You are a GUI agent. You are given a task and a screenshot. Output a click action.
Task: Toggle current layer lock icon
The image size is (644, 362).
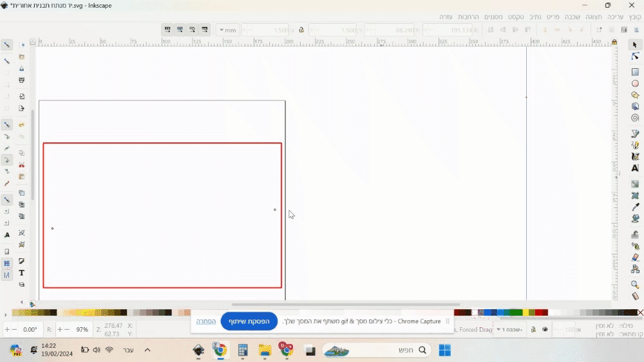click(x=533, y=330)
